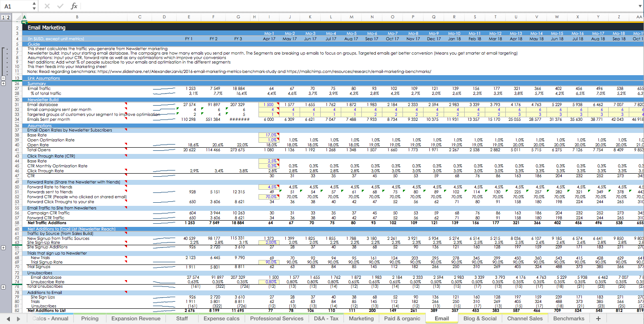Open the Expansion Revenue sheet tab
Screen dimensions: 644x324
(x=136, y=319)
